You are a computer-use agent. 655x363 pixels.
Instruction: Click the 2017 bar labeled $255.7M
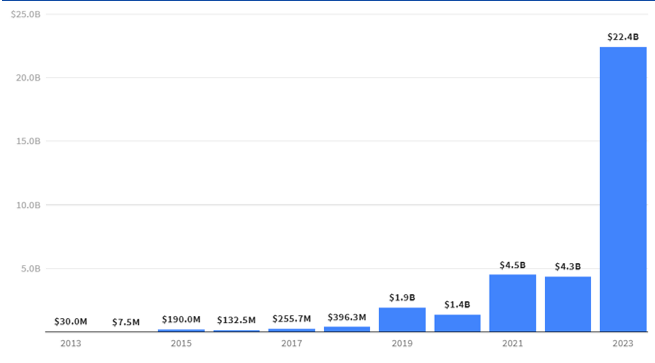292,330
